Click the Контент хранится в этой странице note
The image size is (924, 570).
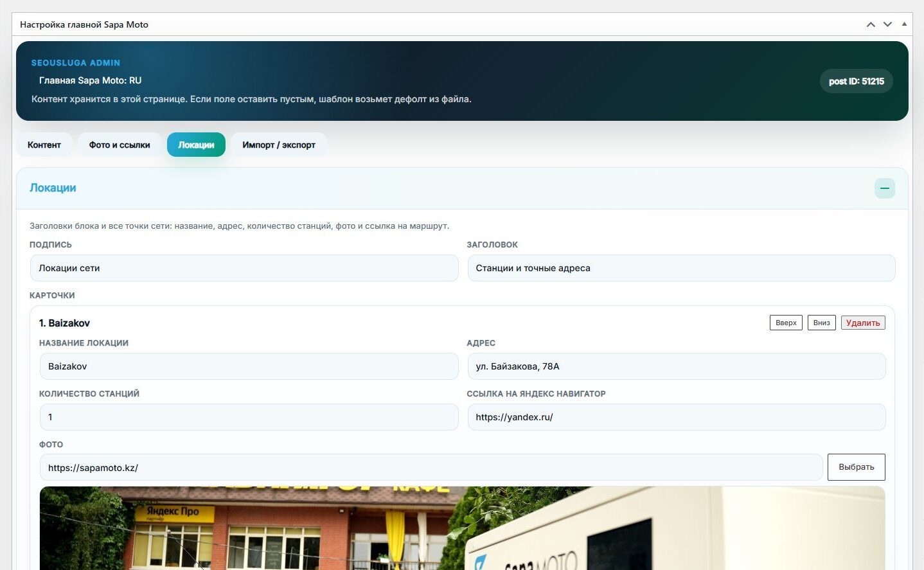pyautogui.click(x=251, y=99)
